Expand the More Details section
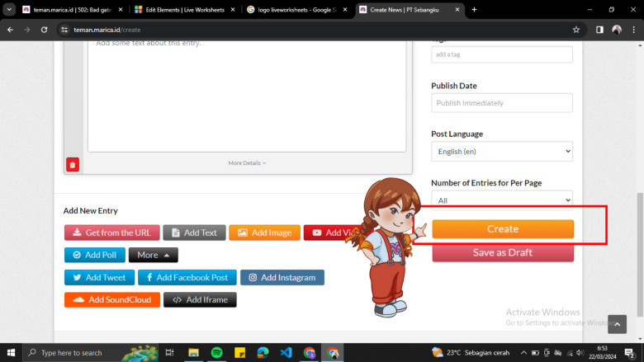 [247, 163]
